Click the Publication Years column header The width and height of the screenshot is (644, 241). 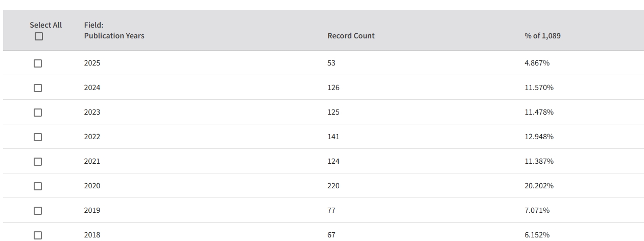point(114,36)
